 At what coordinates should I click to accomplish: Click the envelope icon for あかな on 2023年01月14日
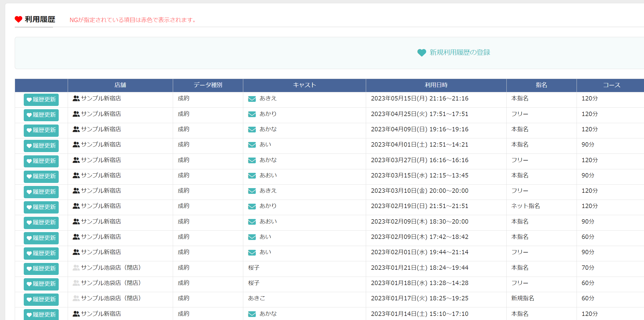click(252, 314)
